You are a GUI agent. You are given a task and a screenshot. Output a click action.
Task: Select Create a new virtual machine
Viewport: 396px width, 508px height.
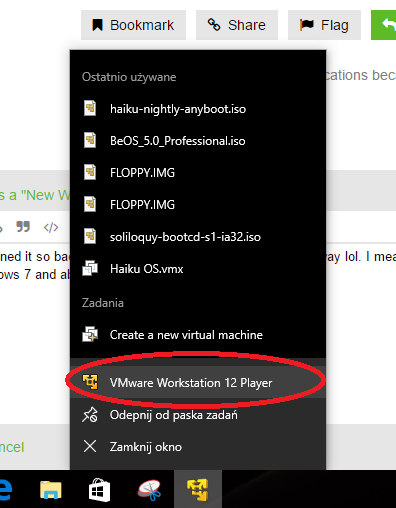[198, 335]
